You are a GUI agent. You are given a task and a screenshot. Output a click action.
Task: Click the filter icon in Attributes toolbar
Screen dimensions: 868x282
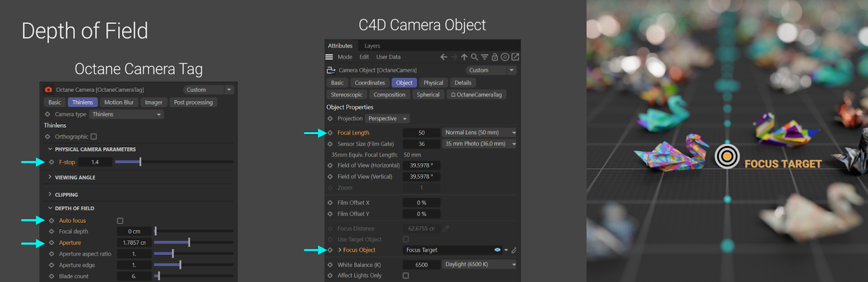(484, 57)
